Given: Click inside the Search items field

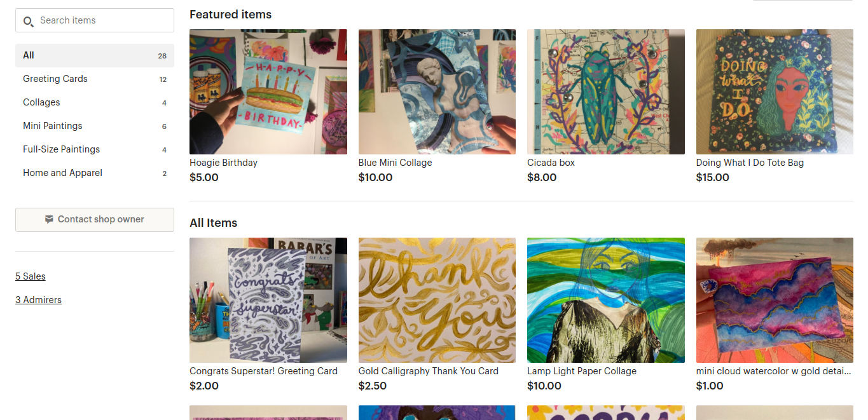Looking at the screenshot, I should tap(102, 20).
